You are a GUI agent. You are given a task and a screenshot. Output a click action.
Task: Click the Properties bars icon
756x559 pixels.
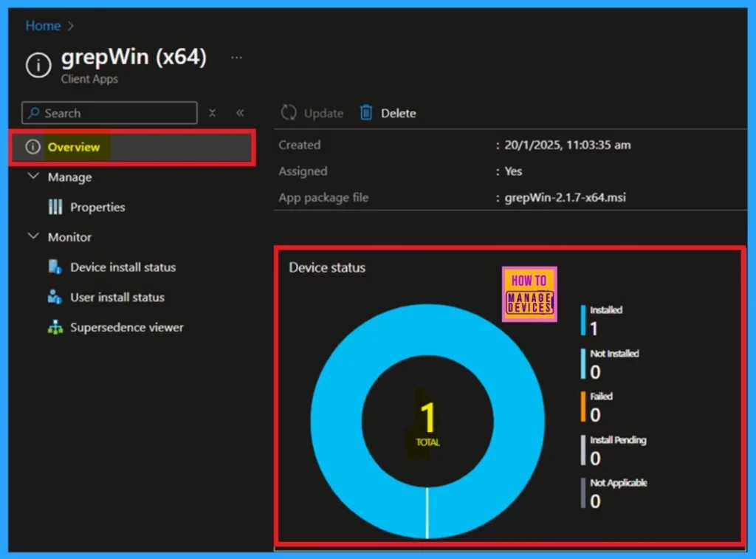55,207
